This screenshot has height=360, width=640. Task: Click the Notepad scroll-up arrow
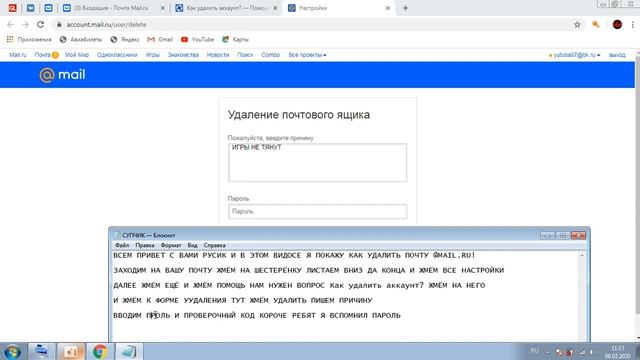point(582,255)
